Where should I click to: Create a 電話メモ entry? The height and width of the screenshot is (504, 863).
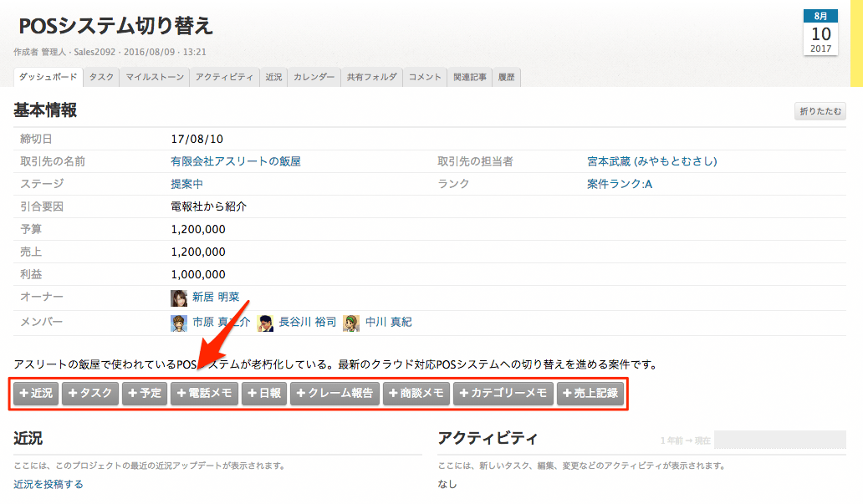[205, 394]
